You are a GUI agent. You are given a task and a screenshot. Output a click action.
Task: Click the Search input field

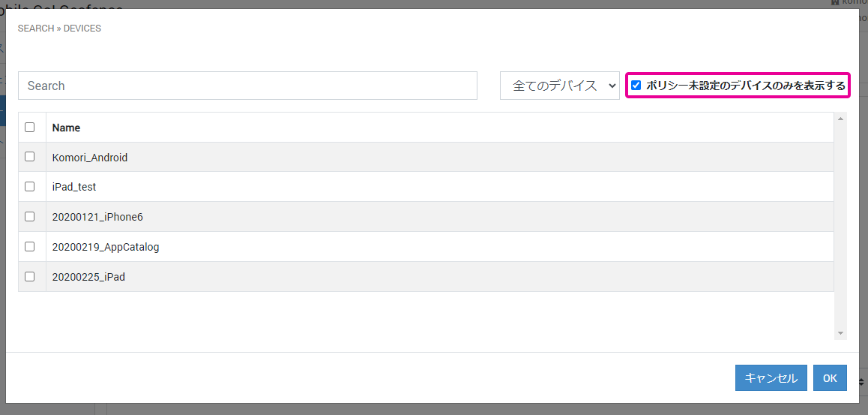(x=247, y=86)
